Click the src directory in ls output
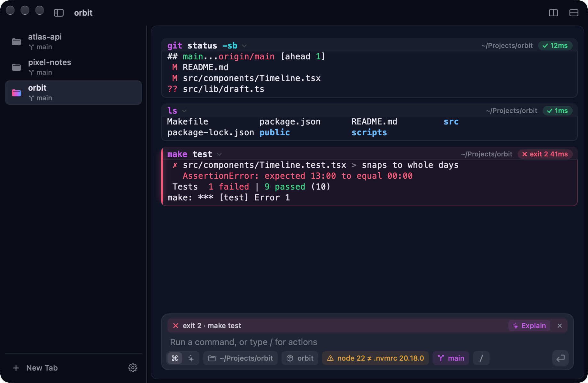This screenshot has width=588, height=383. point(451,122)
